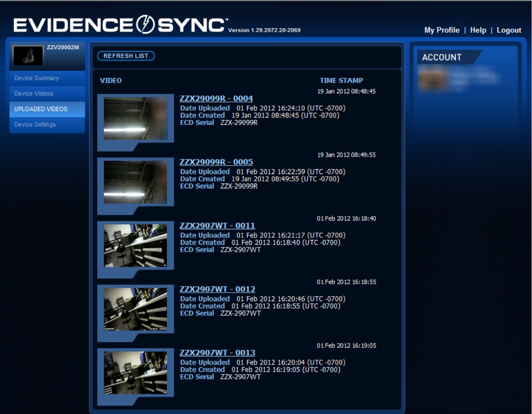Open video ZZX2907WT - 0012
This screenshot has width=532, height=414.
coord(217,288)
